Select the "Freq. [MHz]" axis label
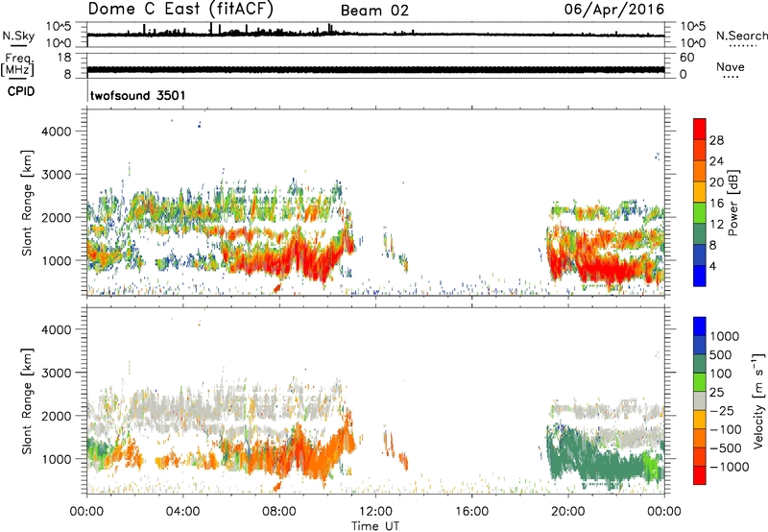 coord(17,65)
